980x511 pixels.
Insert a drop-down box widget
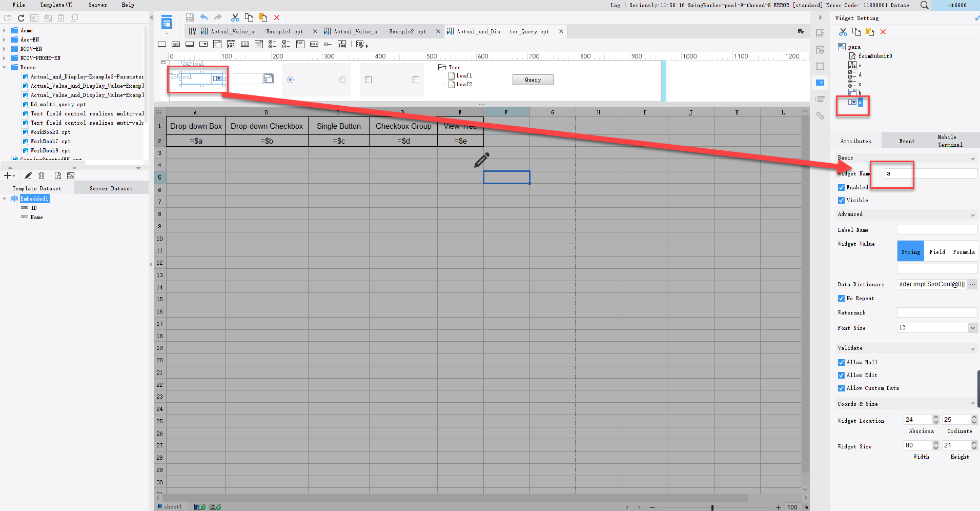point(203,45)
